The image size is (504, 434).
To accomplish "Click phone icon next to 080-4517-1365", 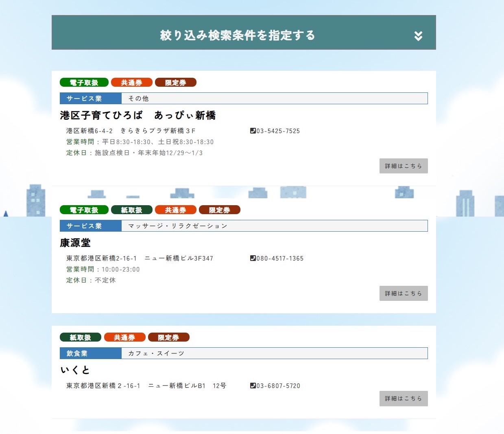I will point(253,258).
